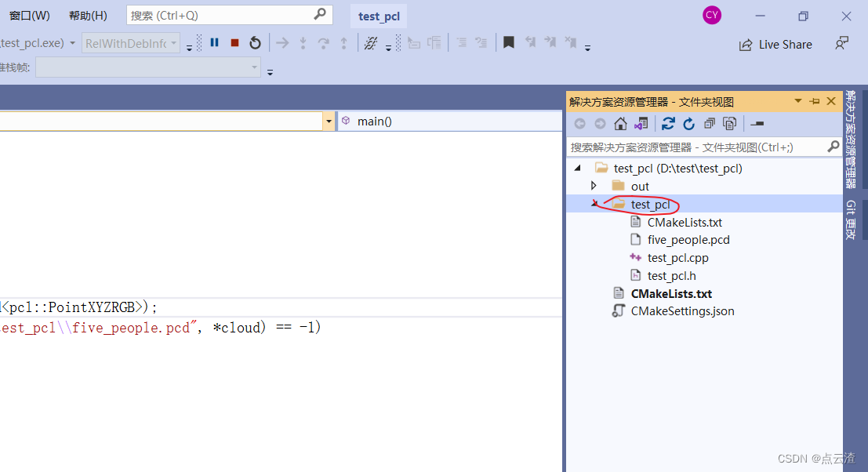
Task: Toggle auto-hide pin on Solution Explorer
Action: 815,101
